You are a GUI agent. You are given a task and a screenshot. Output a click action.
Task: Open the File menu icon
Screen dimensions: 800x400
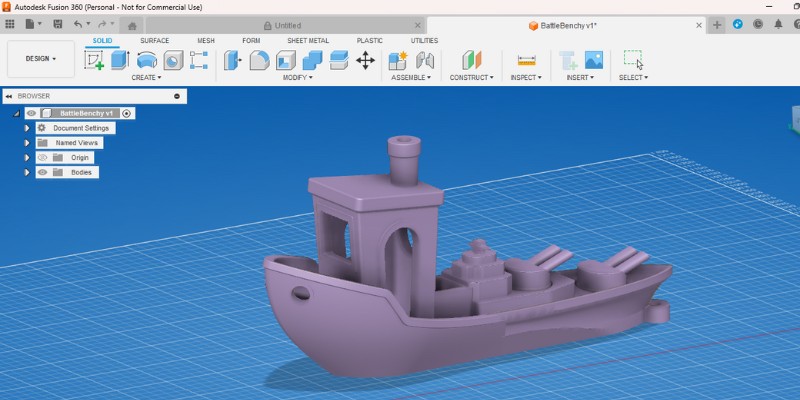click(30, 24)
